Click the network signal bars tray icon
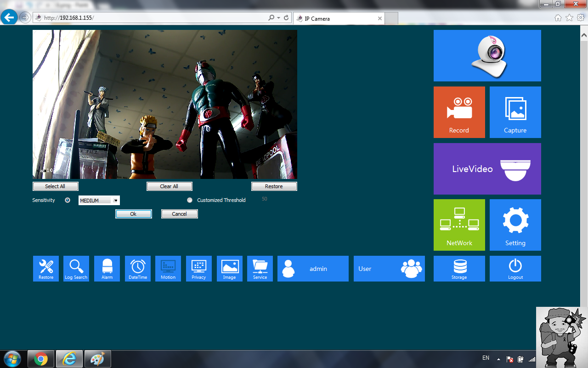 point(532,359)
